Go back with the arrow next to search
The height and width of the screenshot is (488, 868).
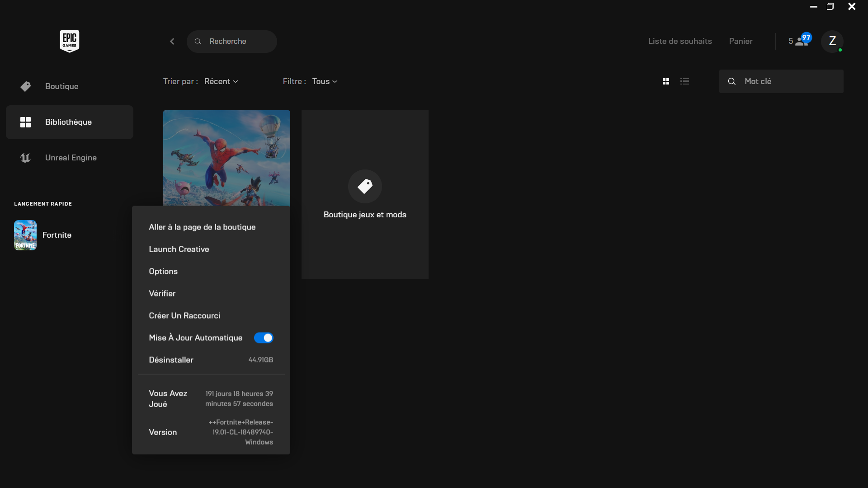[x=172, y=41]
